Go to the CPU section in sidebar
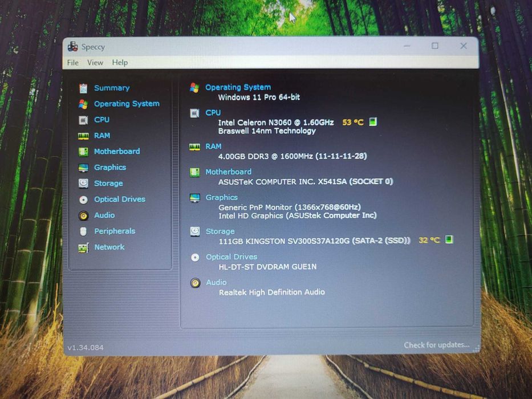The width and height of the screenshot is (532, 399). [x=101, y=120]
